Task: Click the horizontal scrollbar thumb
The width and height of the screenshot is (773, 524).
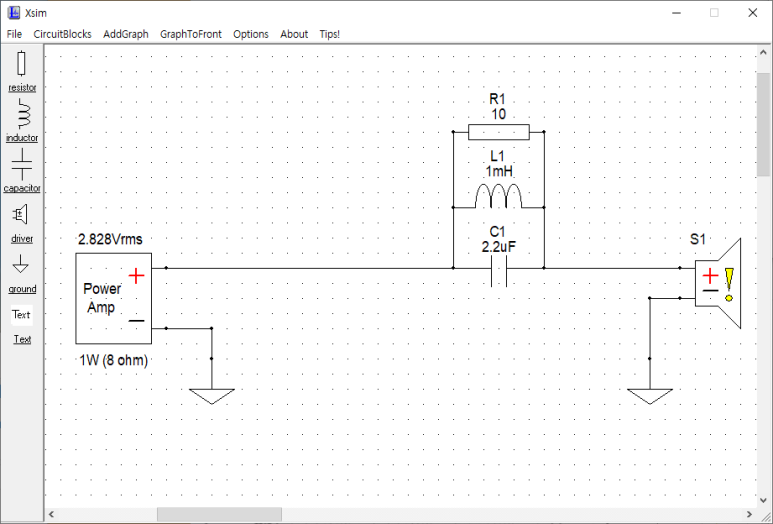Action: tap(219, 514)
